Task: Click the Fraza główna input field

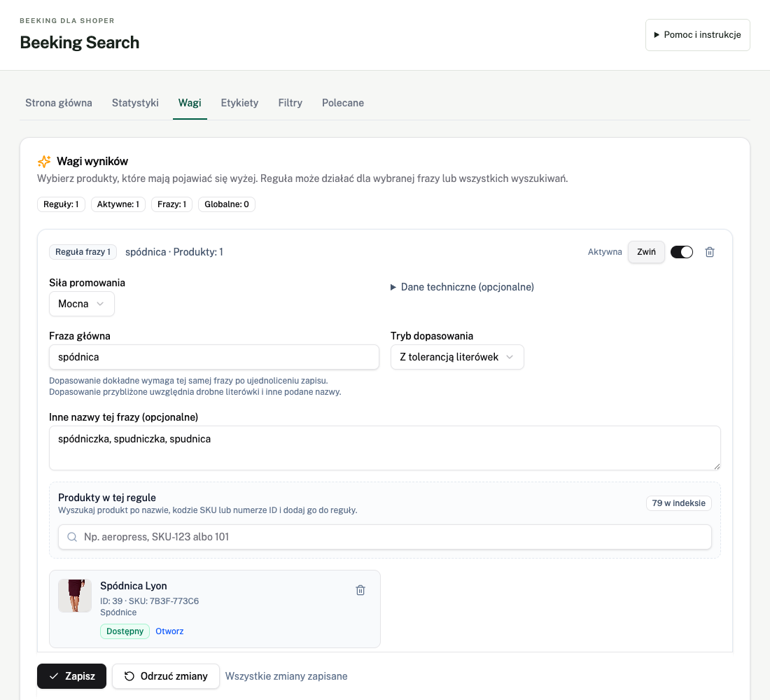Action: click(x=214, y=357)
